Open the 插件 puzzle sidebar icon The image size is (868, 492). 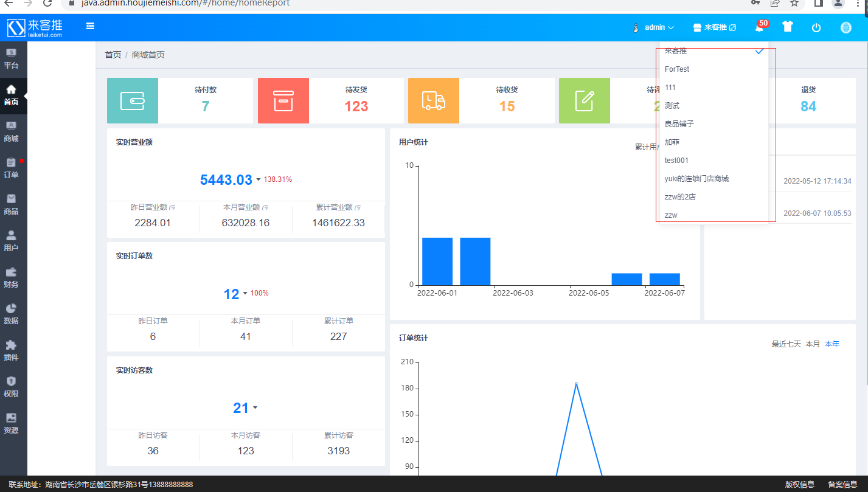pyautogui.click(x=11, y=351)
